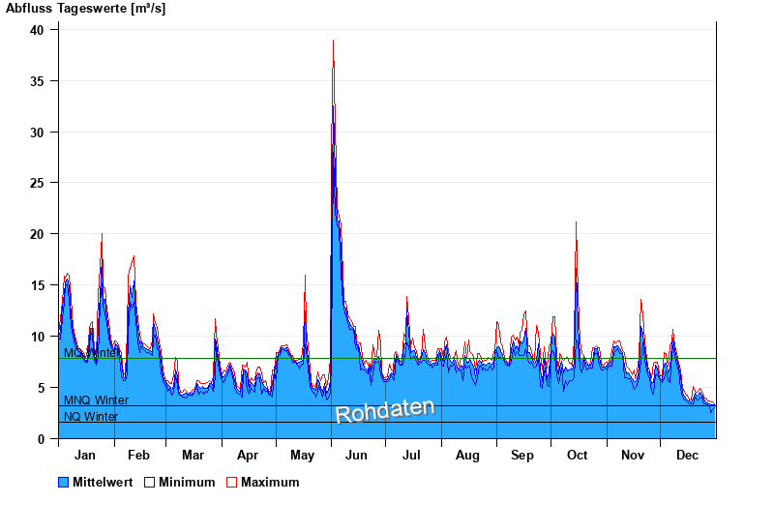Click the NQ Winter line label
This screenshot has width=774, height=532.
tap(91, 417)
